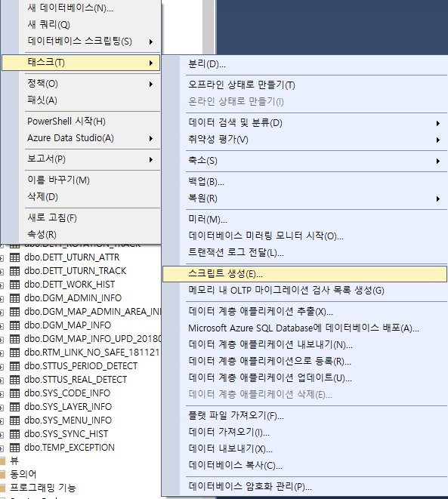448x499 pixels.
Task: Select 태스크(T) in the context menu
Action: point(81,63)
